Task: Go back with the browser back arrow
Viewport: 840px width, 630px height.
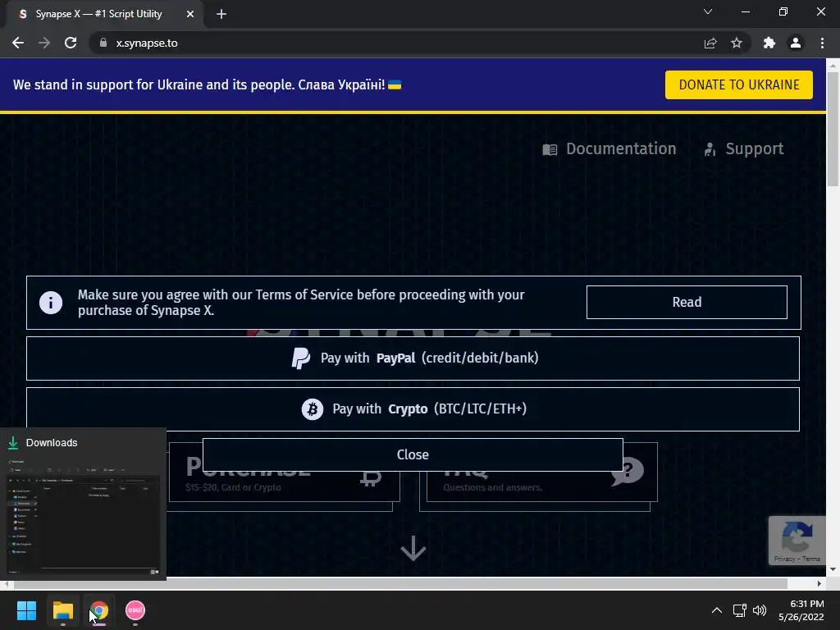Action: click(x=18, y=43)
